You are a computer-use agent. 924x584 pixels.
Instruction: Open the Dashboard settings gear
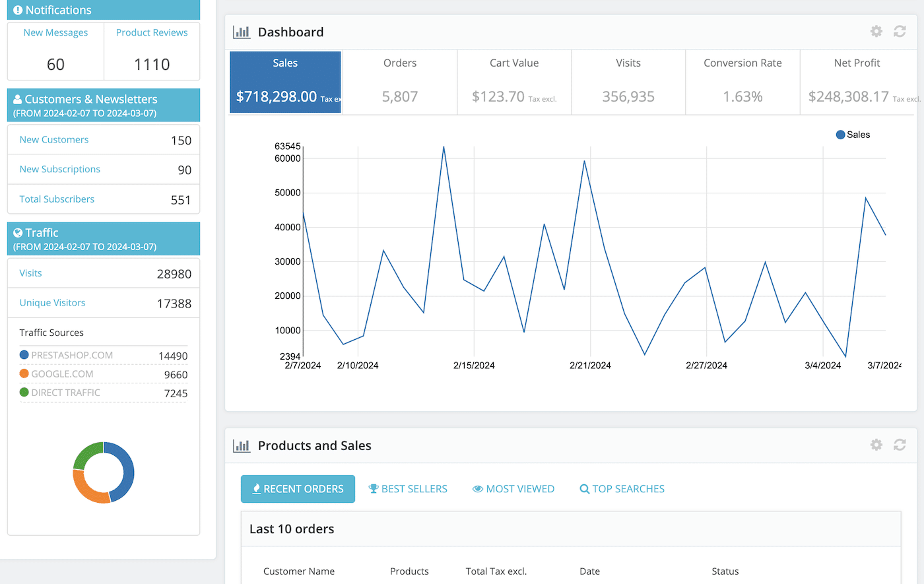[x=876, y=31]
